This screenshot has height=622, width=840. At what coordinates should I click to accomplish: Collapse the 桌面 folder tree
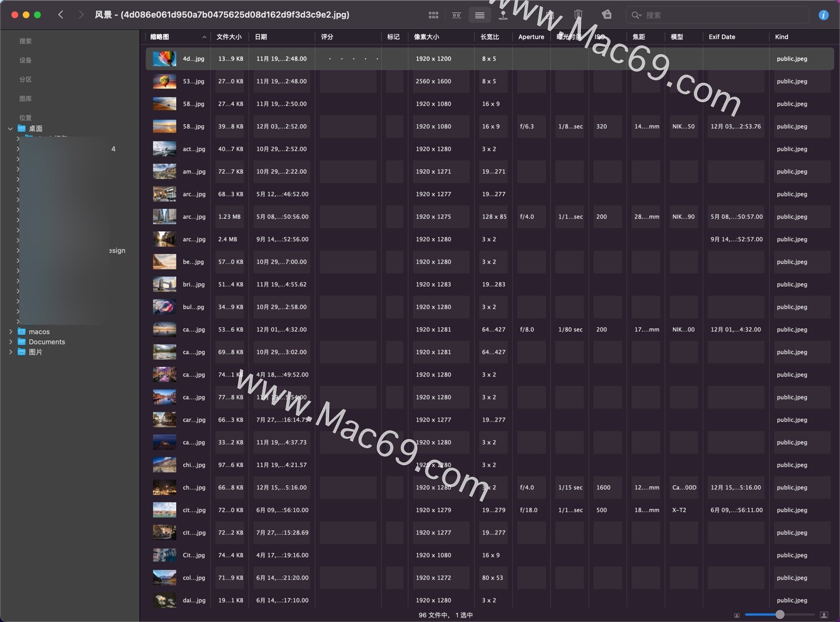click(10, 129)
